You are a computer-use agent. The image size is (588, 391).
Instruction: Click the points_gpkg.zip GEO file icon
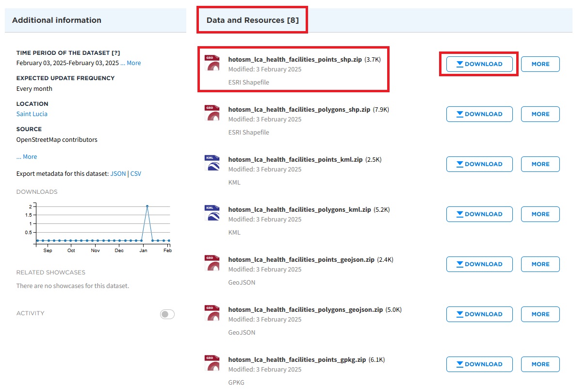pyautogui.click(x=212, y=363)
